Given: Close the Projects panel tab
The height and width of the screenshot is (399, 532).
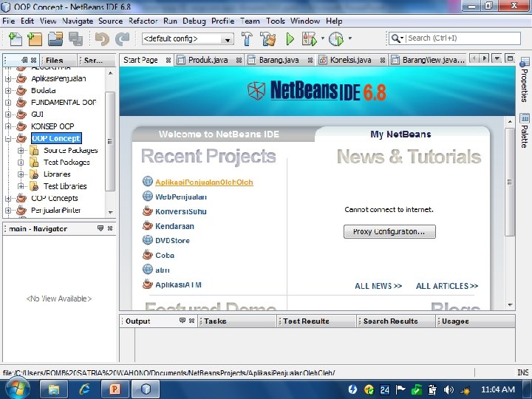Looking at the screenshot, I should click(33, 60).
